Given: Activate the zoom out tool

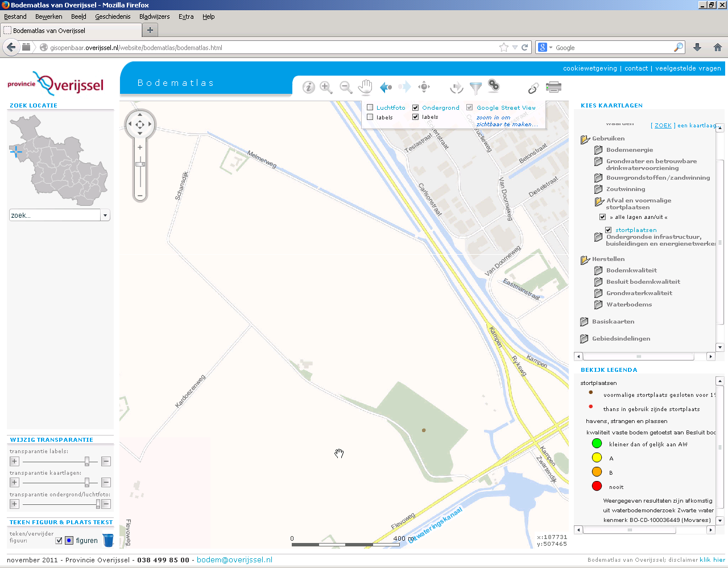Looking at the screenshot, I should tap(345, 87).
